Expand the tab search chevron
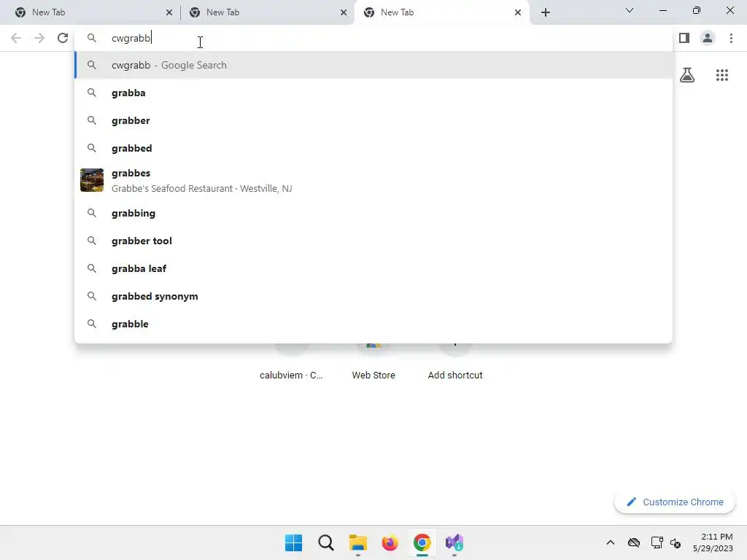 point(630,10)
